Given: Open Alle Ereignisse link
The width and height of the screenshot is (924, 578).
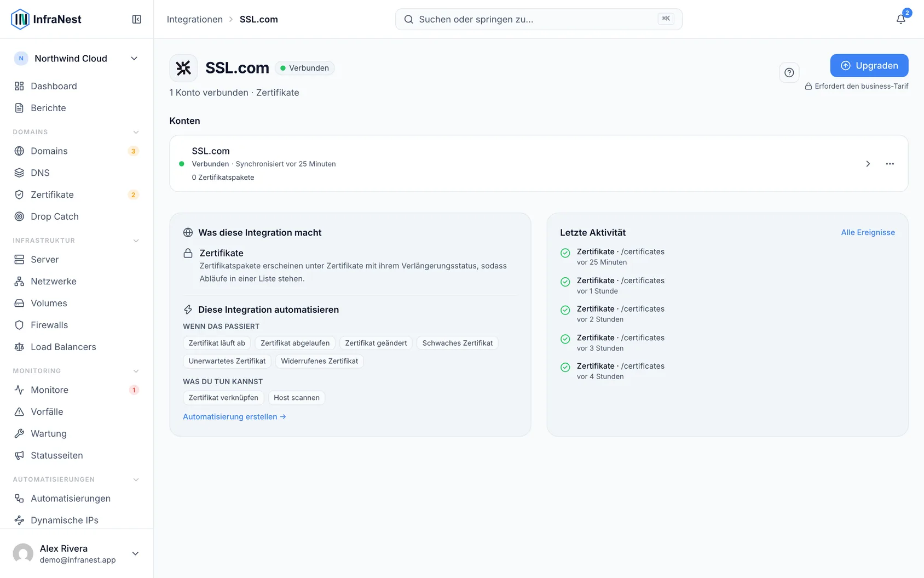Looking at the screenshot, I should pyautogui.click(x=868, y=232).
